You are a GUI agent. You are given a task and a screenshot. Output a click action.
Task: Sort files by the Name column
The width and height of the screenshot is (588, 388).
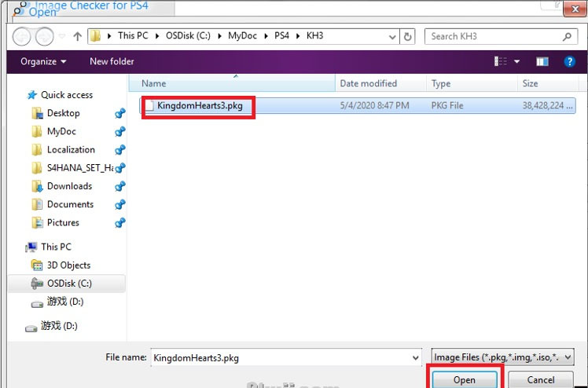click(x=232, y=83)
